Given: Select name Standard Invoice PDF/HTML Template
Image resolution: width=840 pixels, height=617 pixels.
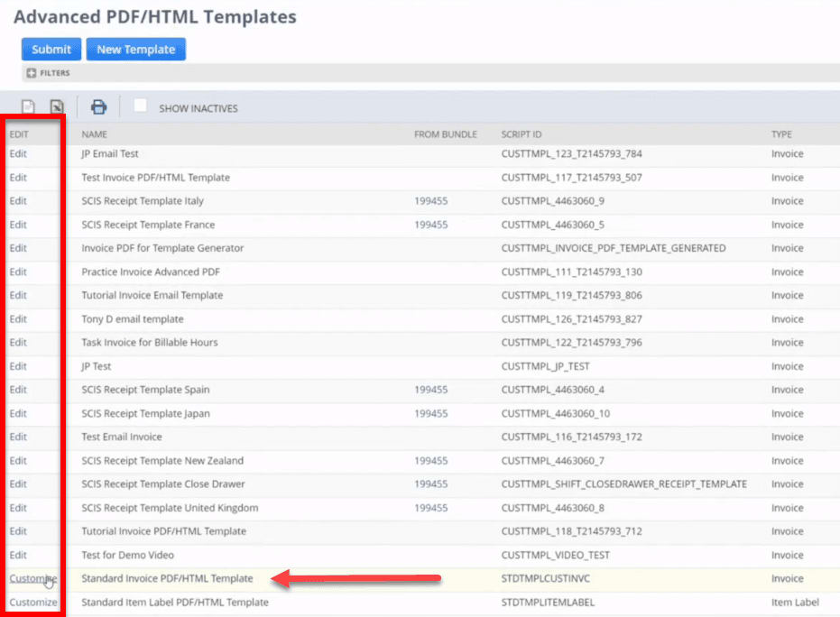Looking at the screenshot, I should click(167, 578).
